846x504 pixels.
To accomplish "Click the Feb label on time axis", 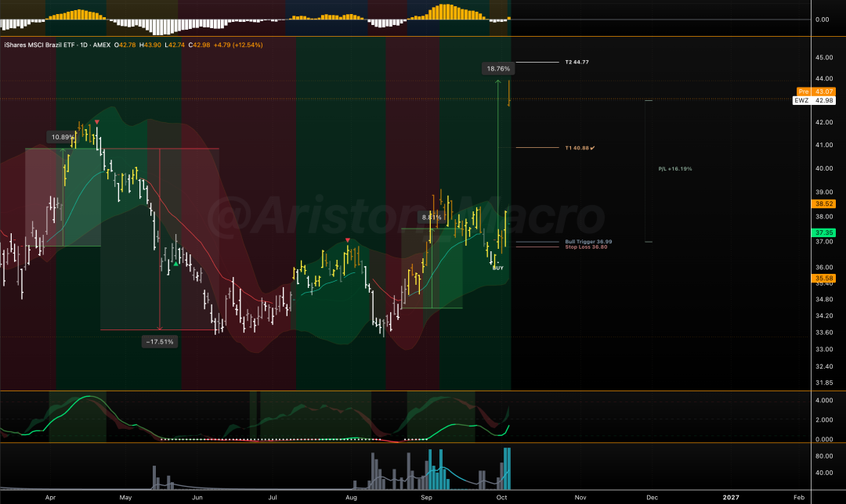I will (x=799, y=498).
